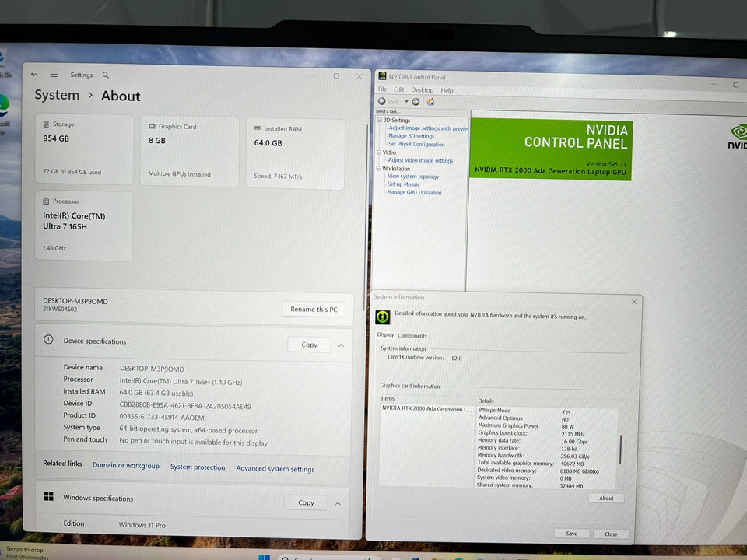Collapse the Video tree node
747x560 pixels.
pos(379,152)
